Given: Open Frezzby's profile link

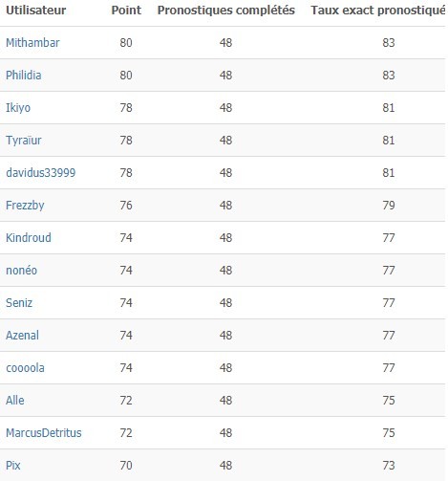Looking at the screenshot, I should point(25,206).
